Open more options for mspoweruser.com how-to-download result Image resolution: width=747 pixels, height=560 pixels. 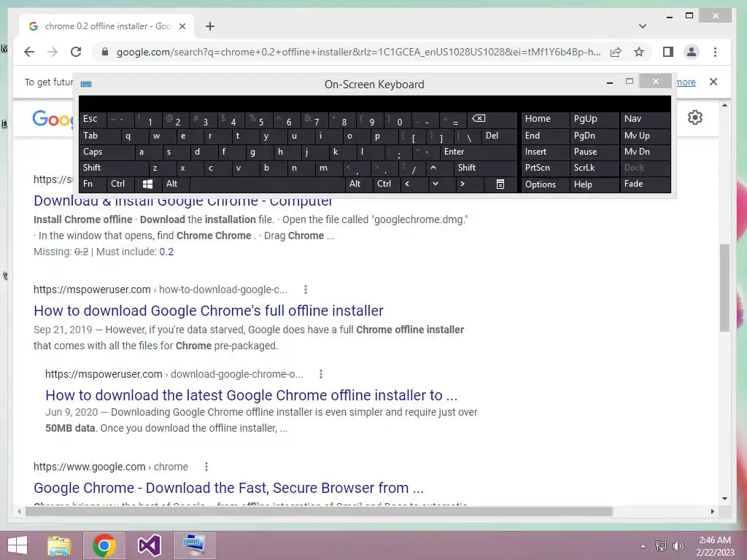tap(306, 289)
